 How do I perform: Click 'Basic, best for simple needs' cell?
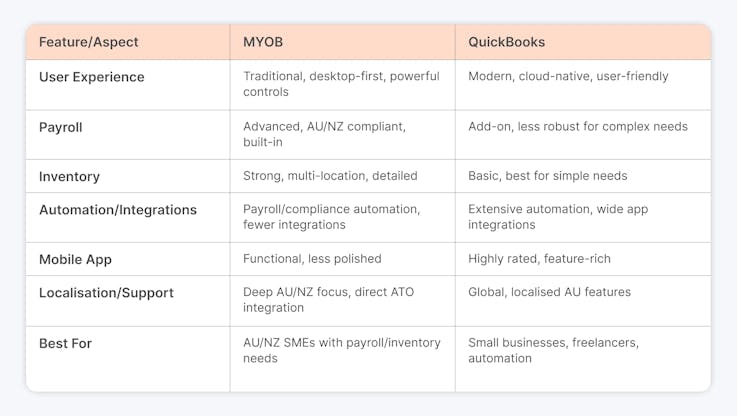548,176
